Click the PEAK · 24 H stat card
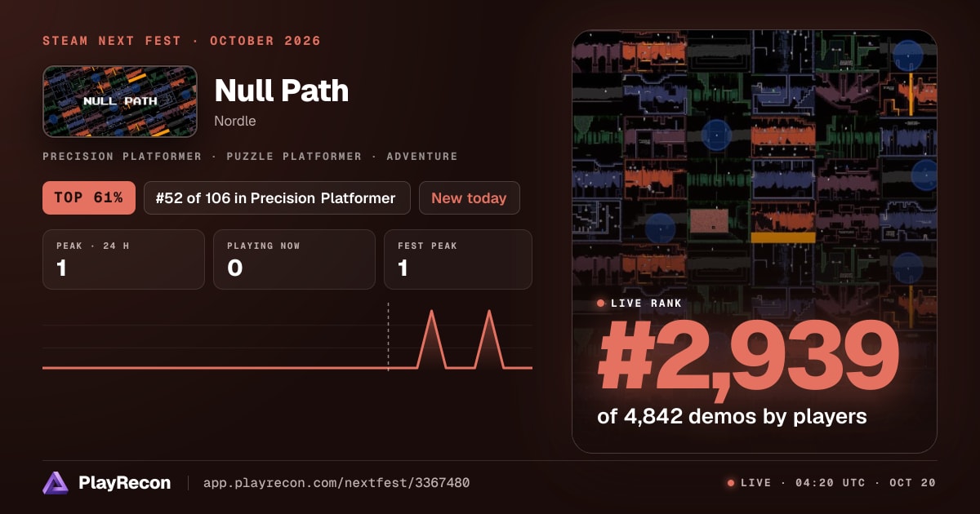The width and height of the screenshot is (980, 514). (123, 259)
